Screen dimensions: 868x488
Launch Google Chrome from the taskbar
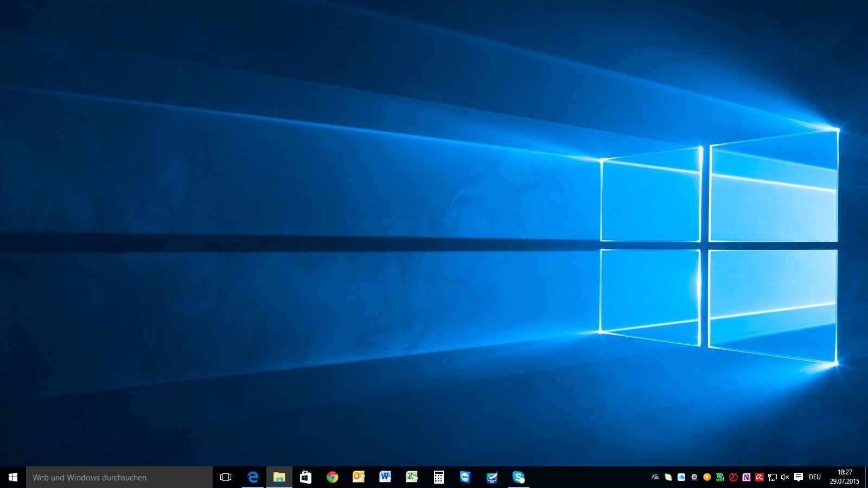[x=333, y=477]
